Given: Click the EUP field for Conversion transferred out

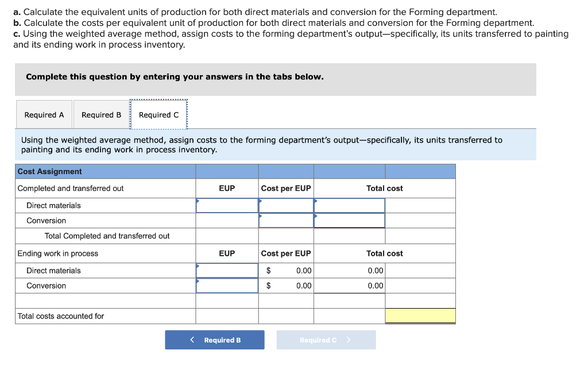Looking at the screenshot, I should tap(227, 220).
